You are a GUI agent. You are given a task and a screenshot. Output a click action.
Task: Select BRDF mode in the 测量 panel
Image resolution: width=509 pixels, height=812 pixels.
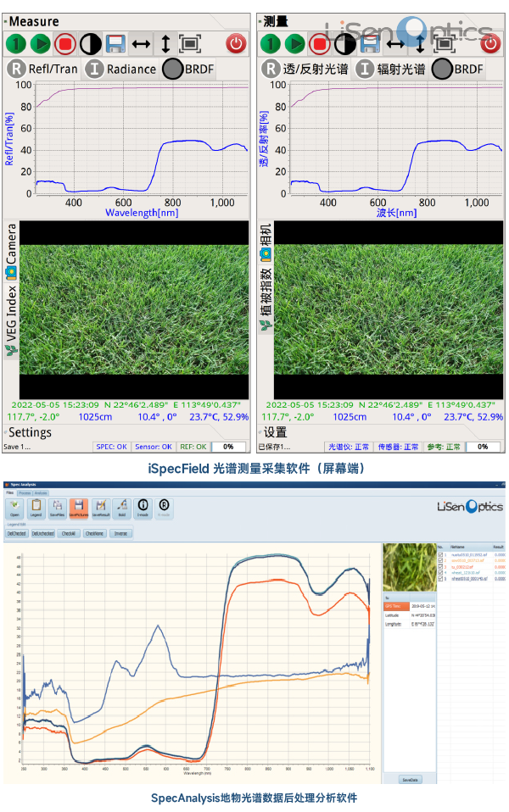[x=458, y=69]
